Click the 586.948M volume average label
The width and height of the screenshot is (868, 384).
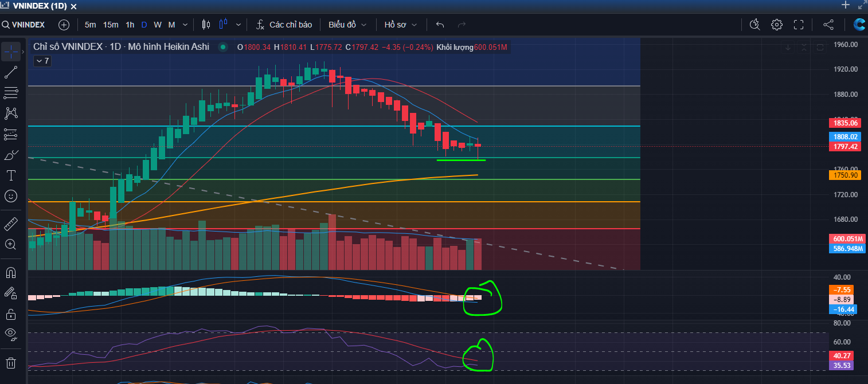(847, 248)
